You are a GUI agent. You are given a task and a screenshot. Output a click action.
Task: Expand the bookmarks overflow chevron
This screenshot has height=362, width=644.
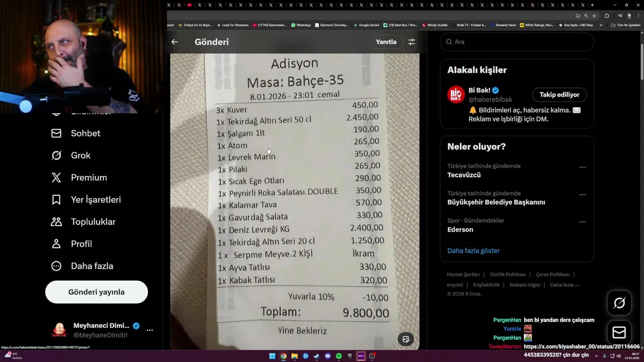[601, 25]
